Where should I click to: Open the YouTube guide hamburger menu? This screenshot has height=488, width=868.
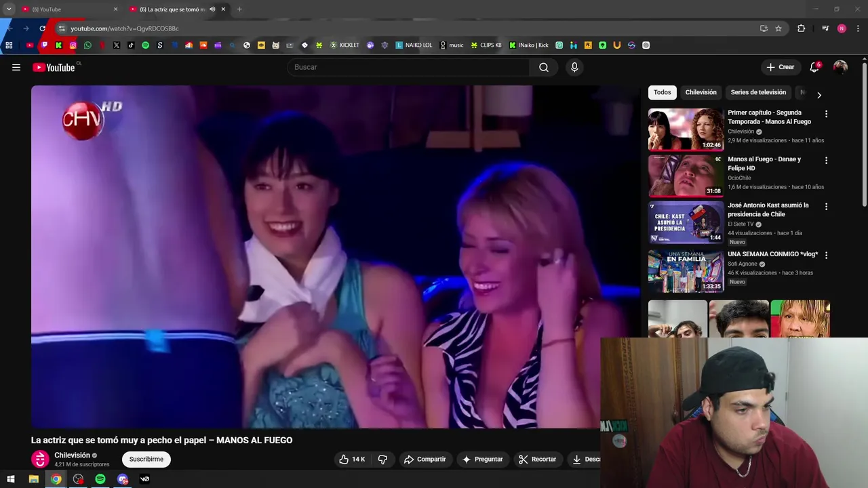point(16,67)
